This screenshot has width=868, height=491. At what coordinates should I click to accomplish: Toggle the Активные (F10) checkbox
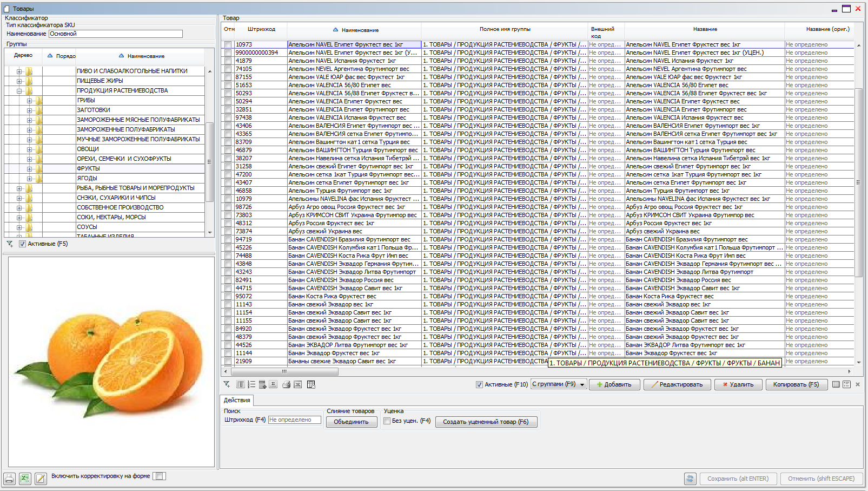(x=479, y=384)
